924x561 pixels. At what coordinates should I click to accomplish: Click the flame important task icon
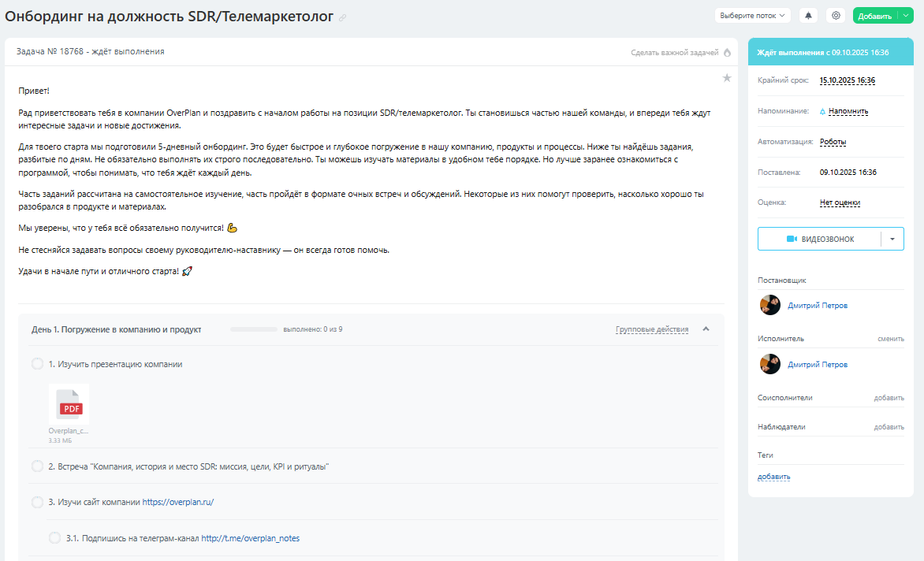727,53
